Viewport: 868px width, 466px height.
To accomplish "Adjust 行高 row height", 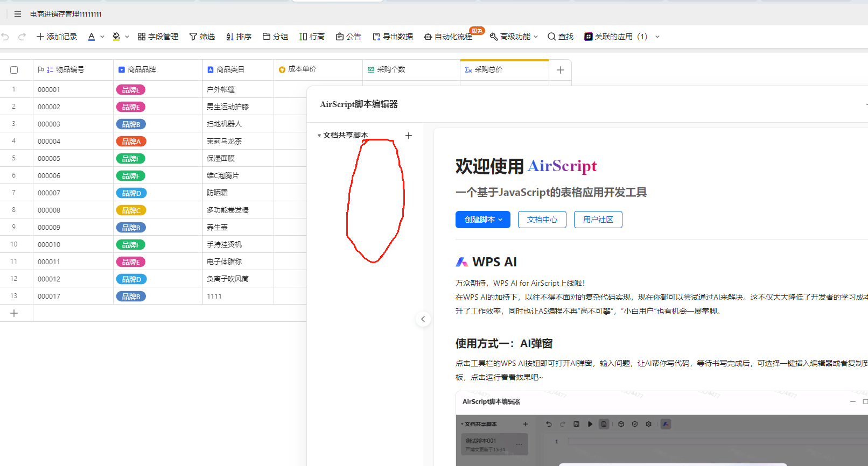I will point(312,37).
